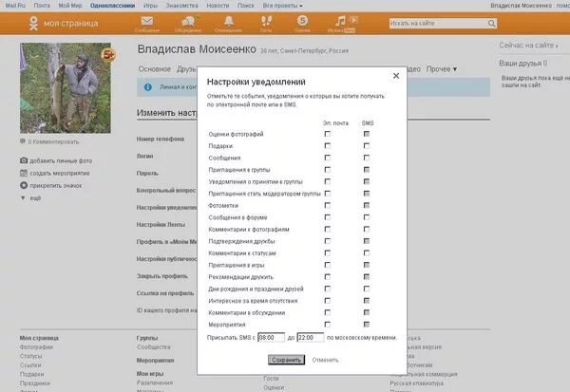Toggle email checkbox for Подтверждения дружбы
The image size is (570, 392).
coord(328,241)
